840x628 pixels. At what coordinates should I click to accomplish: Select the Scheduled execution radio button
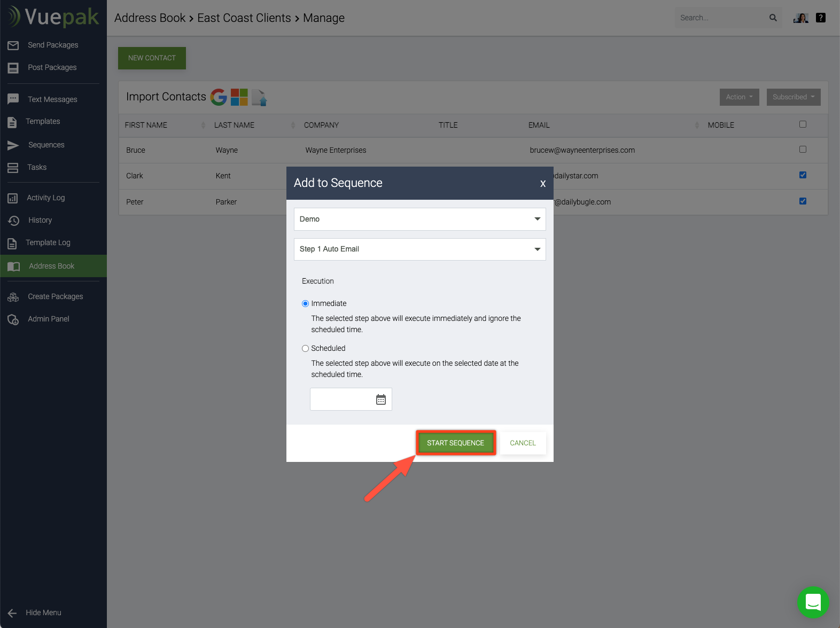(x=306, y=348)
